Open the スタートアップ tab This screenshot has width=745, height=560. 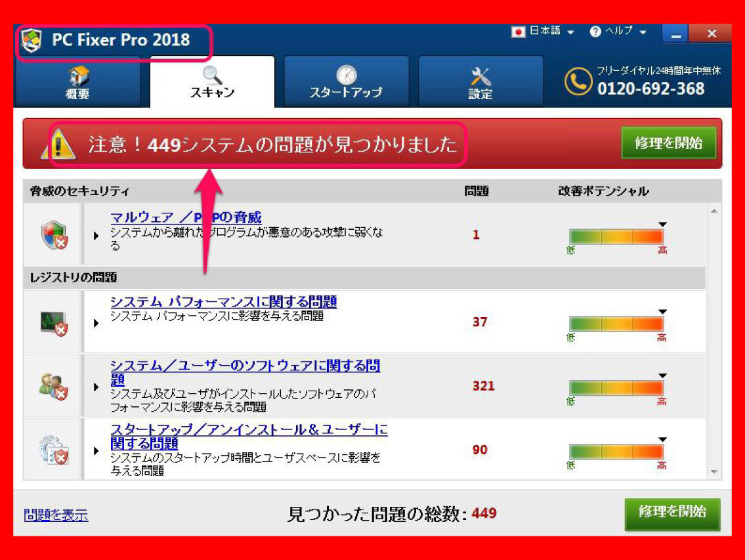tap(346, 82)
